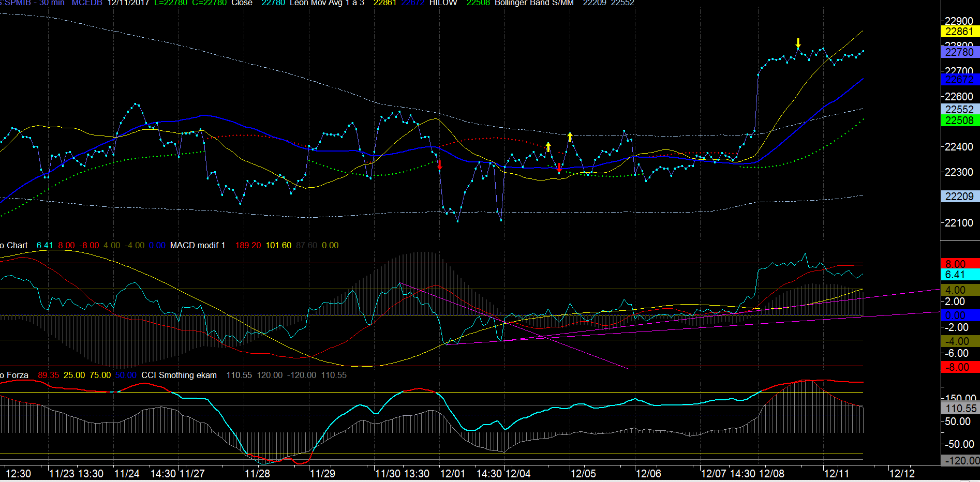The height and width of the screenshot is (482, 980).
Task: Select the gray 110.55 CCI axis label
Action: coord(959,408)
